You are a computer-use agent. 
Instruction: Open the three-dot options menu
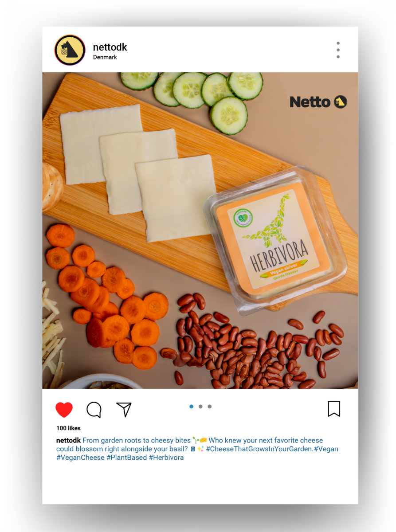(338, 50)
